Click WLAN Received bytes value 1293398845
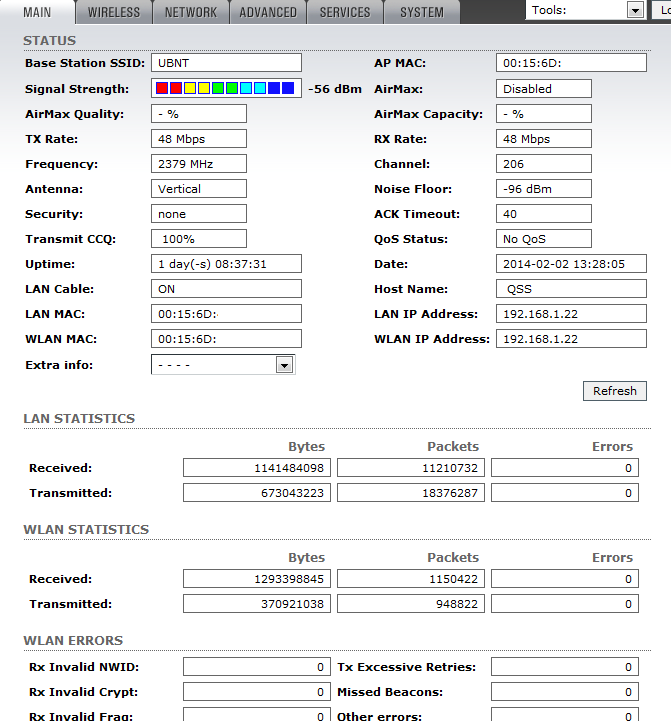 click(x=257, y=578)
